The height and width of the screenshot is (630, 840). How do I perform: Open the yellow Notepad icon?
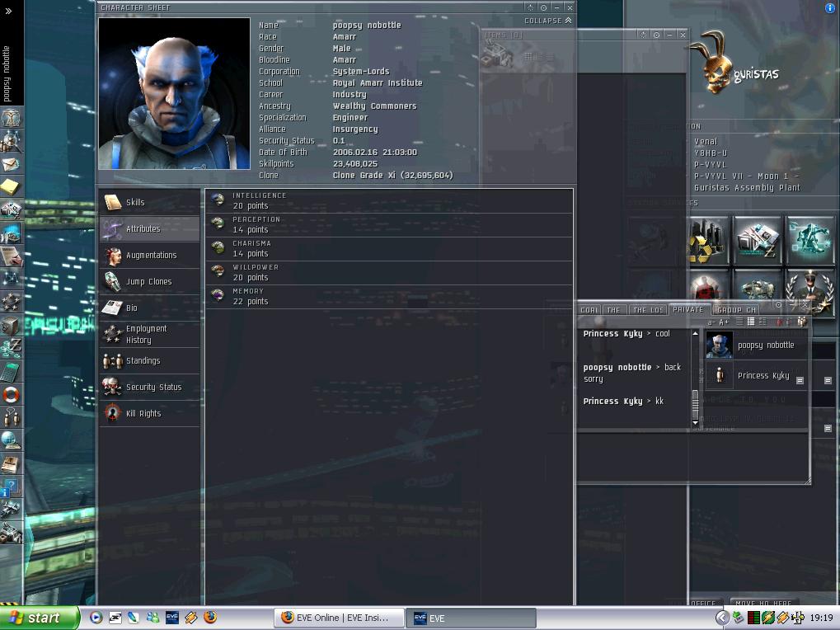[x=11, y=187]
